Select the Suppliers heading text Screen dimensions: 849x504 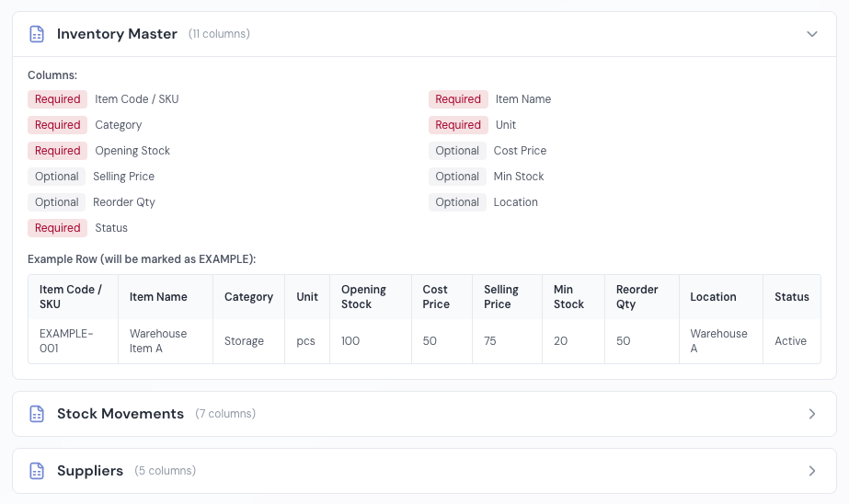(x=90, y=471)
